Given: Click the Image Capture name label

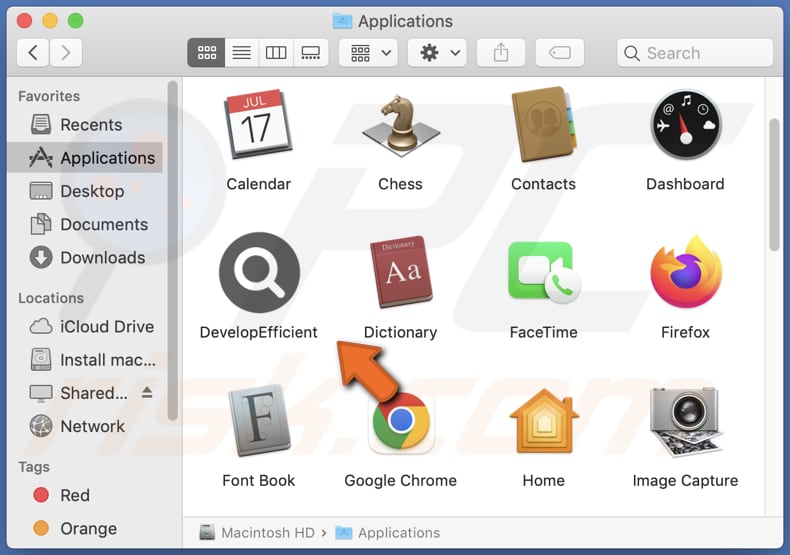Looking at the screenshot, I should pos(685,480).
